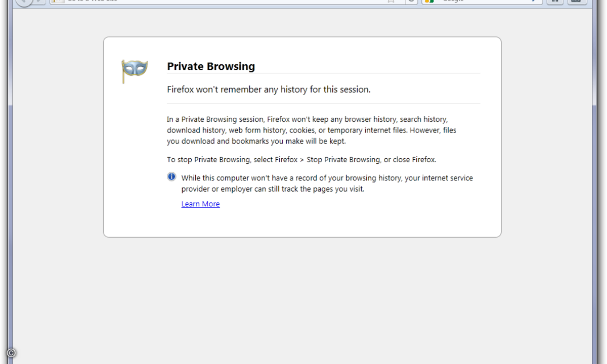Click the "While this computer won't have" notice

click(327, 184)
